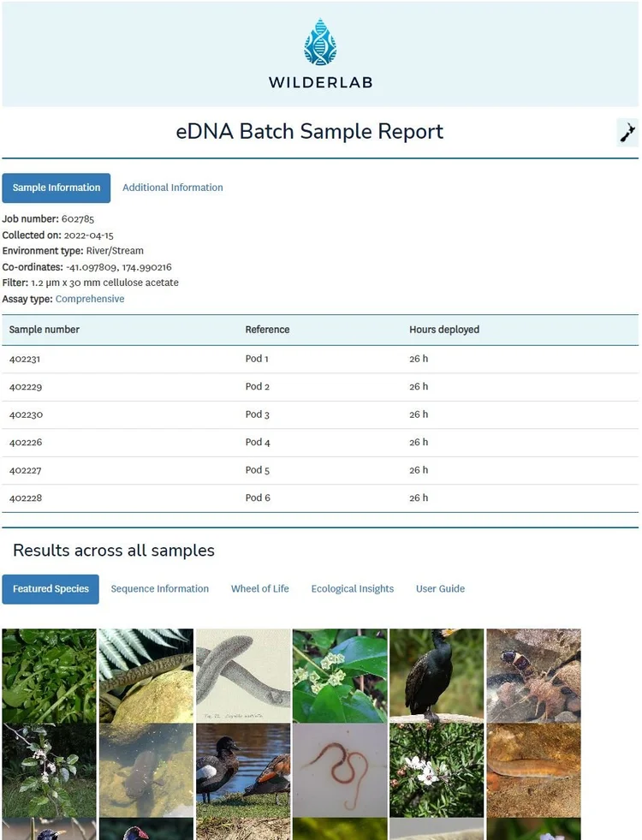Screen dimensions: 642x840
Task: Click the Hours deployed column header
Action: tap(444, 330)
